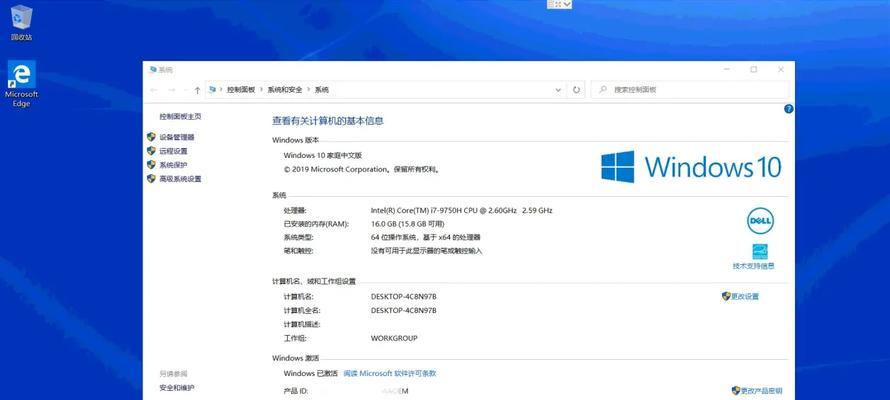Open 高级系统设置 from the sidebar

coord(180,179)
